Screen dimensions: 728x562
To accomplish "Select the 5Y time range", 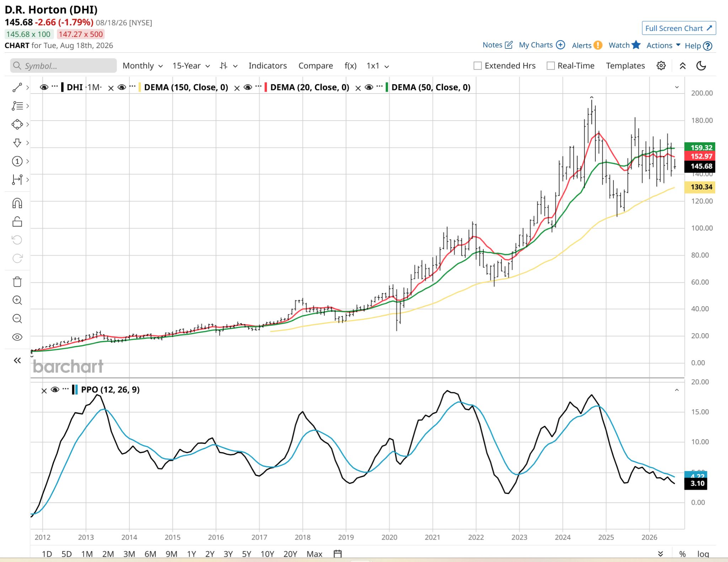I will [247, 554].
